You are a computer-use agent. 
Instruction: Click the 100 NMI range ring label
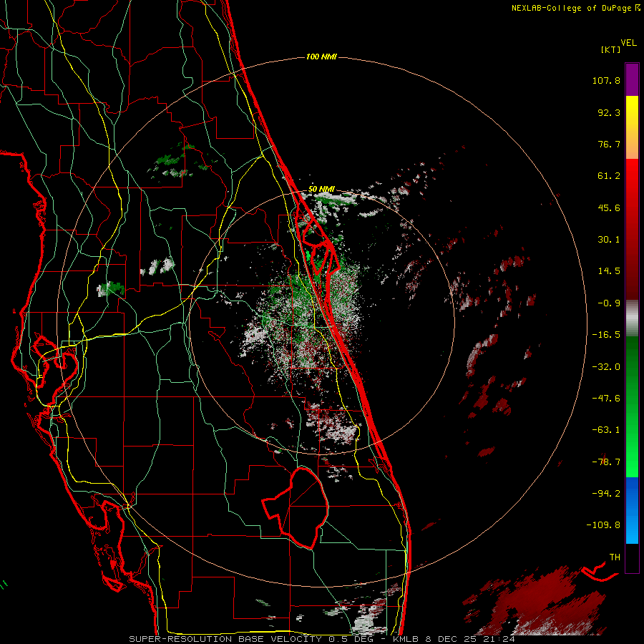click(321, 57)
